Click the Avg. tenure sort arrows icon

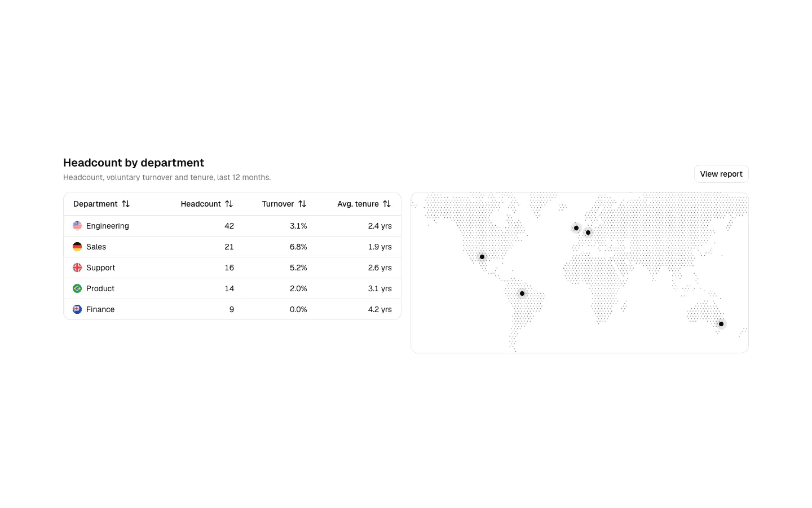(387, 204)
